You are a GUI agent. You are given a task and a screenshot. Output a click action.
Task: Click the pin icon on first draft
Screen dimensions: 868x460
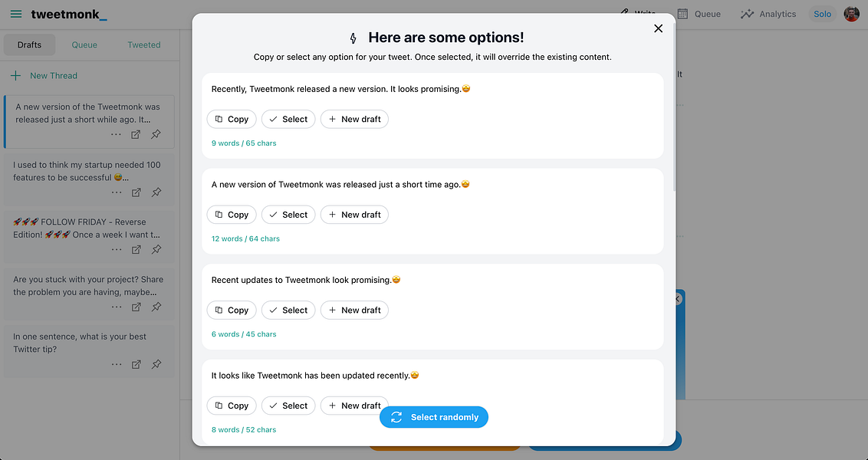point(156,134)
